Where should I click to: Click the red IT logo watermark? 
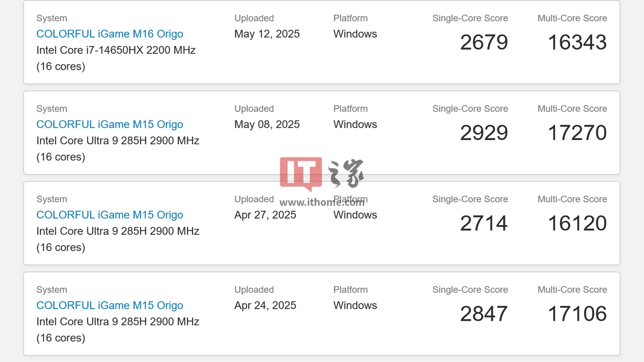(x=301, y=174)
